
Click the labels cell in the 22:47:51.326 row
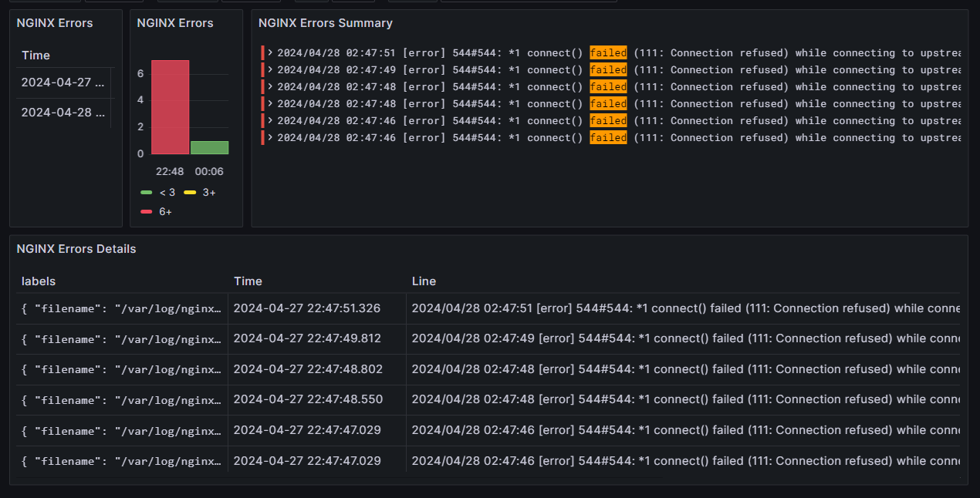pyautogui.click(x=122, y=308)
